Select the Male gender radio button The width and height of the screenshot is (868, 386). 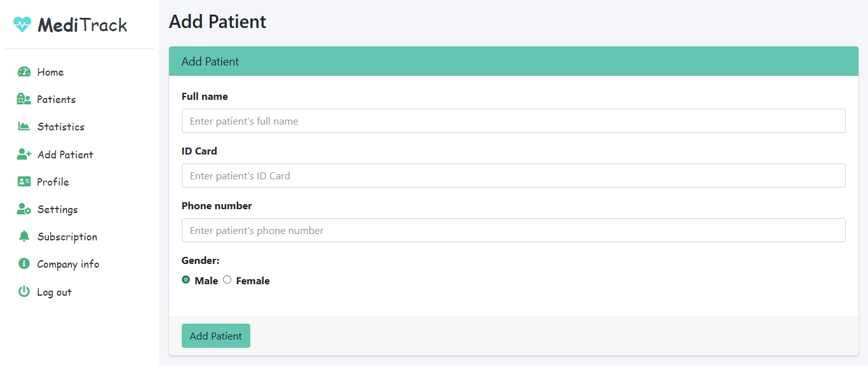(x=186, y=280)
